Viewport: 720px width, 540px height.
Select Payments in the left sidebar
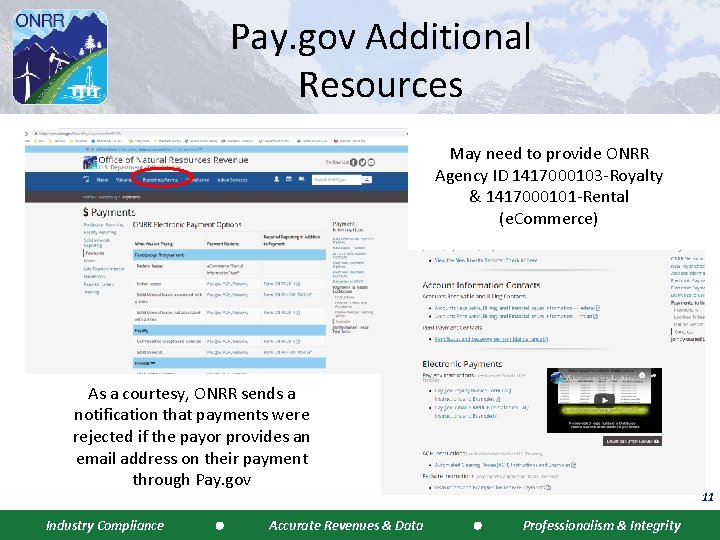(x=95, y=253)
